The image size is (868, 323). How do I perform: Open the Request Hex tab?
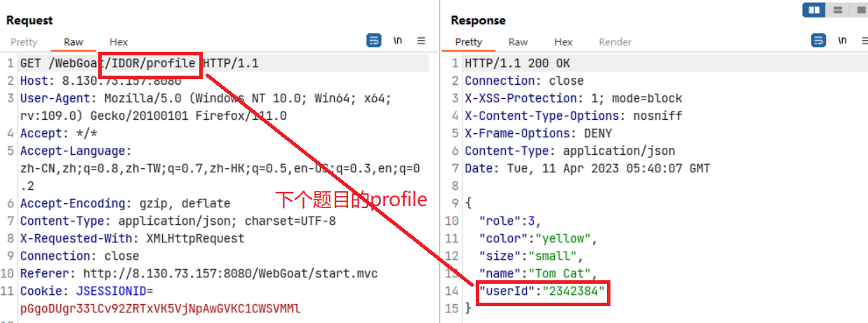pyautogui.click(x=119, y=42)
